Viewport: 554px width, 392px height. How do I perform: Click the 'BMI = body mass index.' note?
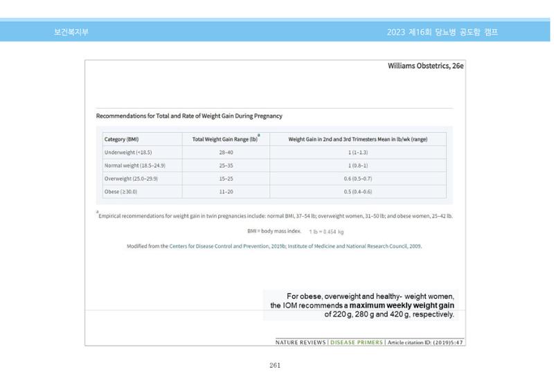point(274,231)
